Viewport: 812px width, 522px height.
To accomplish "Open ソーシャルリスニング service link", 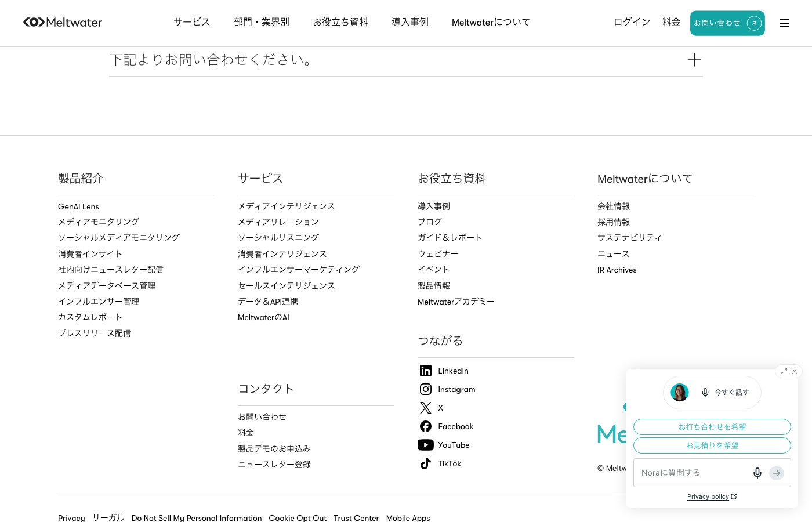I will pyautogui.click(x=278, y=238).
